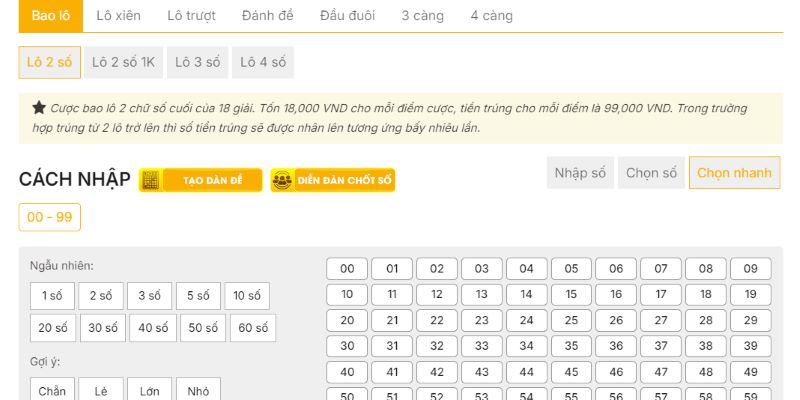Screen dimensions: 800x400
Task: Select the Lô 3 số bet type
Action: 197,62
